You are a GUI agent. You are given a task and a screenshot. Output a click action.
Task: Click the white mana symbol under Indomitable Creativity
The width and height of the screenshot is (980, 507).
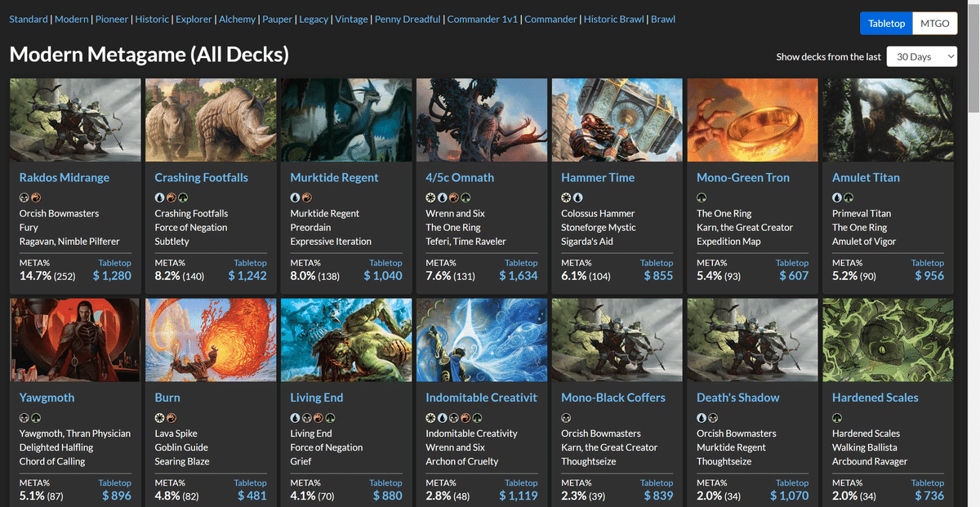point(431,418)
